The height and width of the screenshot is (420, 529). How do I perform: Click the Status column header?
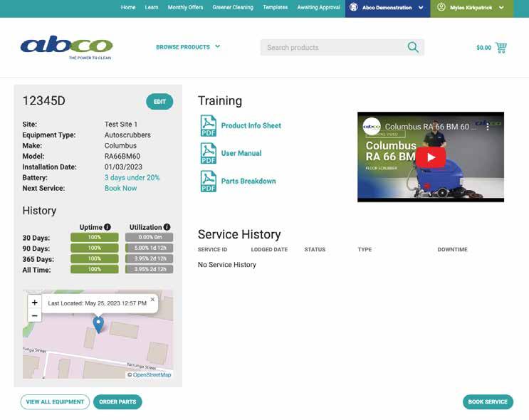click(x=315, y=249)
